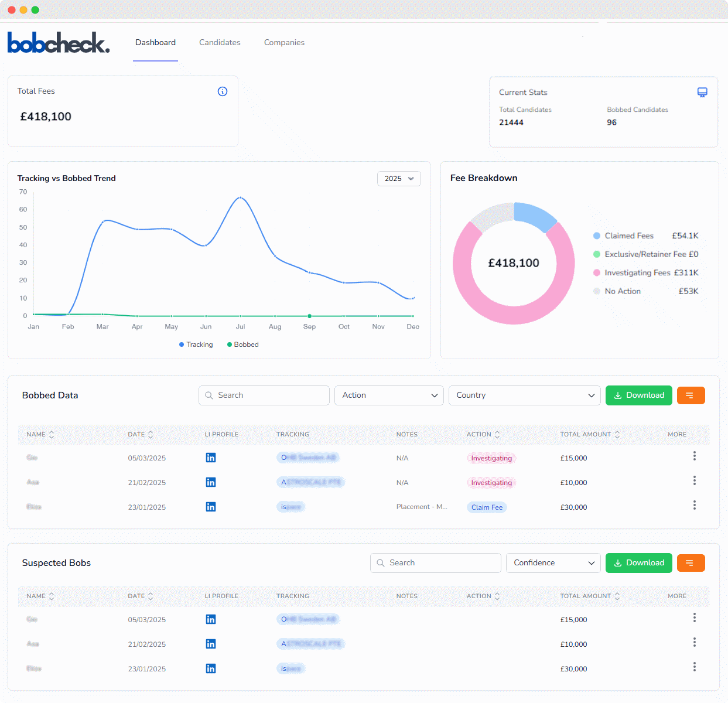Toggle the Bobbed series in the chart legend
Screen dimensions: 728x703
click(x=243, y=344)
